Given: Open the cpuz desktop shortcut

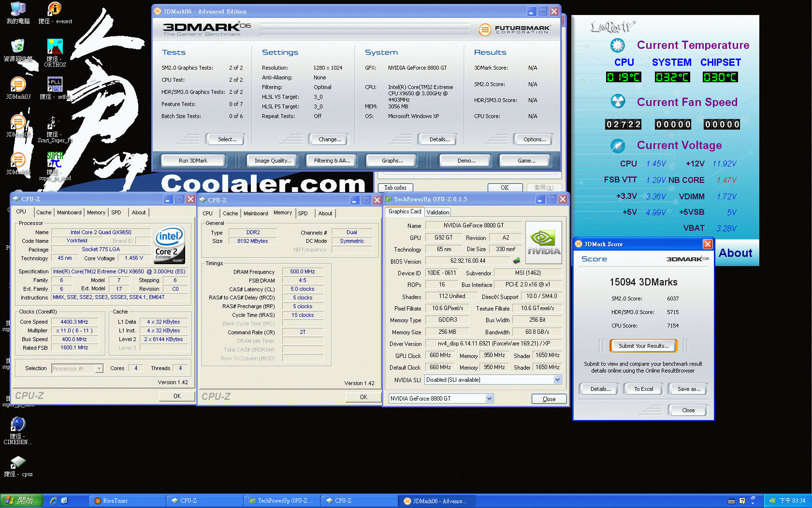Looking at the screenshot, I should click(18, 466).
